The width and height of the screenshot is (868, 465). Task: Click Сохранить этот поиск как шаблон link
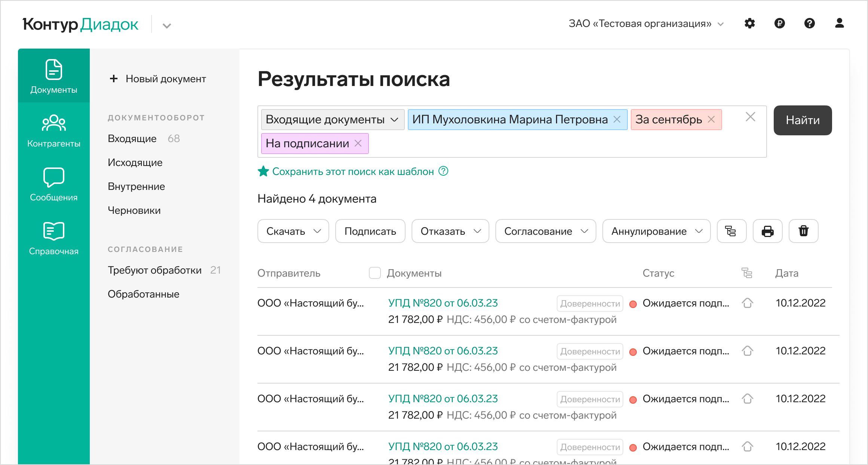(353, 172)
